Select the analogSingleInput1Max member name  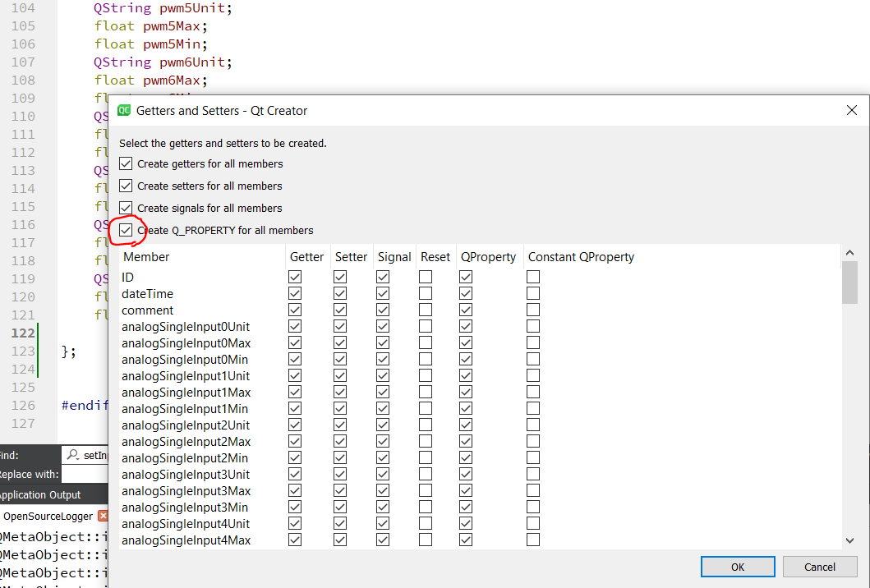click(x=186, y=393)
